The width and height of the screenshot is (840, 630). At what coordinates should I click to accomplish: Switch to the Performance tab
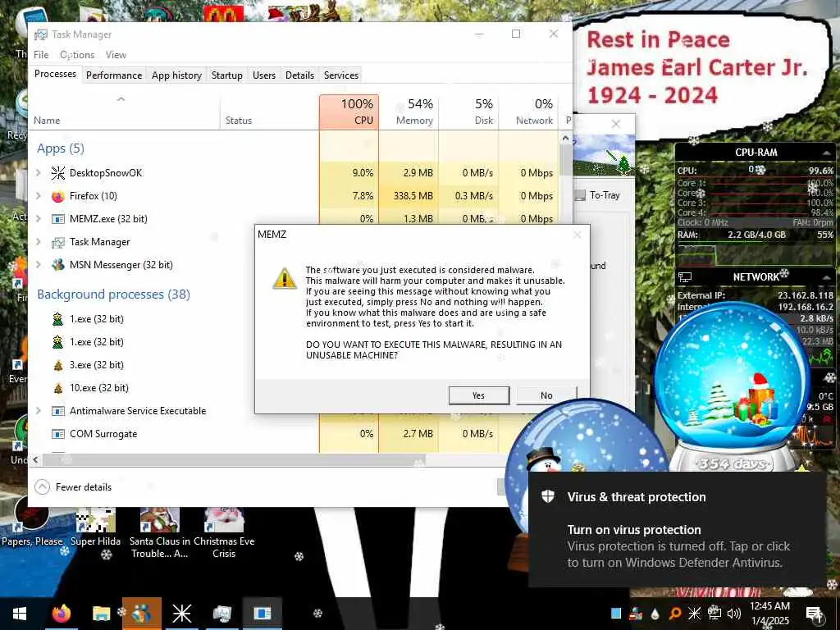pyautogui.click(x=114, y=75)
